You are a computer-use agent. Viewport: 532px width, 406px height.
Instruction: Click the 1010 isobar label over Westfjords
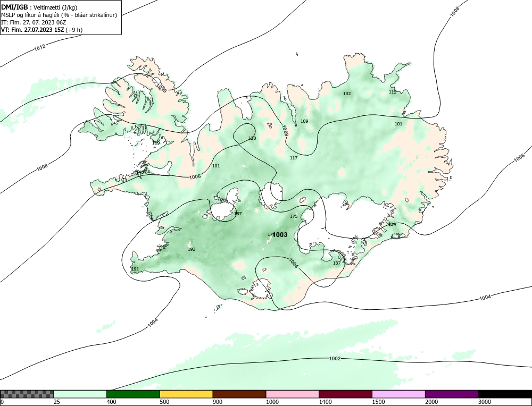tap(161, 88)
